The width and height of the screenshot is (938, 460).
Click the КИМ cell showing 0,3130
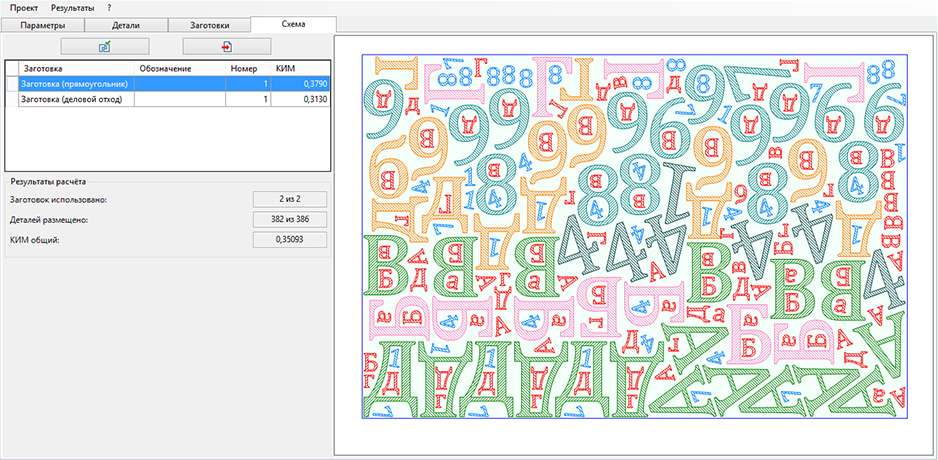(x=298, y=99)
